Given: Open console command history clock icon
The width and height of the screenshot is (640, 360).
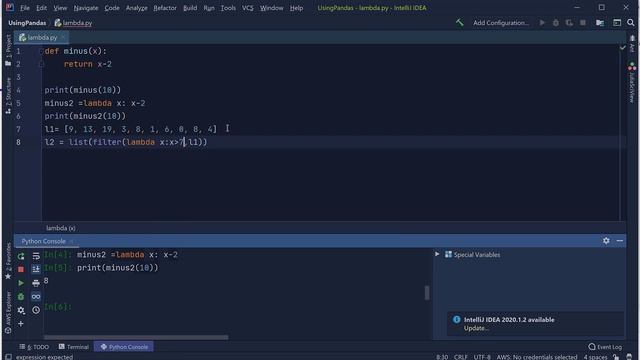Looking at the screenshot, I should point(36,310).
